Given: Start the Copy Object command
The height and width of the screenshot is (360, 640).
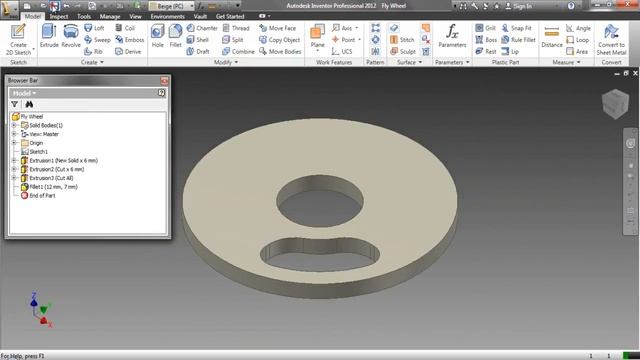Looking at the screenshot, I should click(x=280, y=40).
